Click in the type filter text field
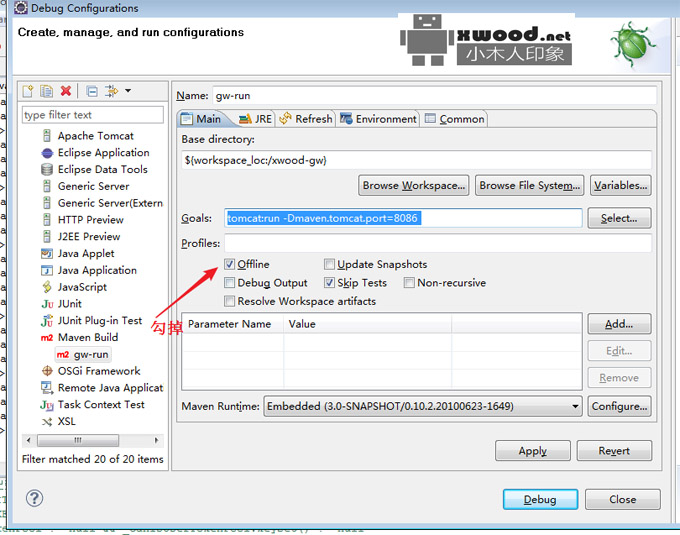This screenshot has height=535, width=680. 93,115
